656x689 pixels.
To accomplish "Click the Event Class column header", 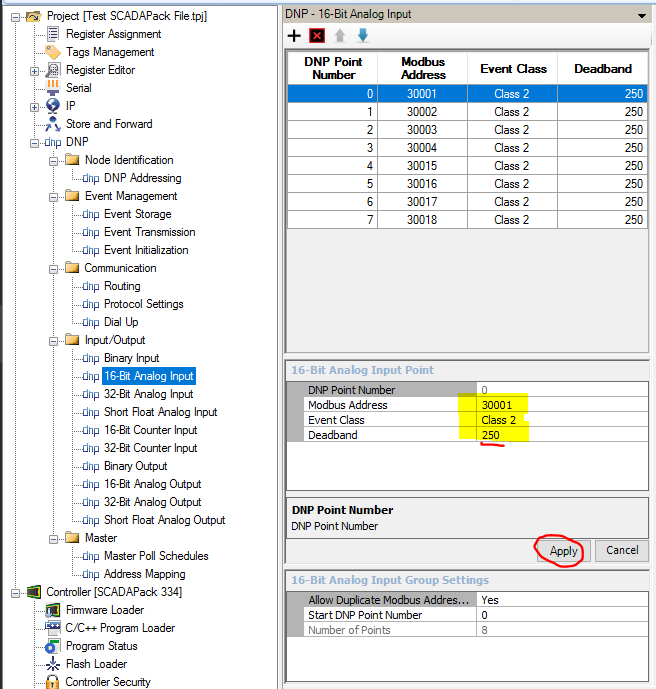I will 513,68.
